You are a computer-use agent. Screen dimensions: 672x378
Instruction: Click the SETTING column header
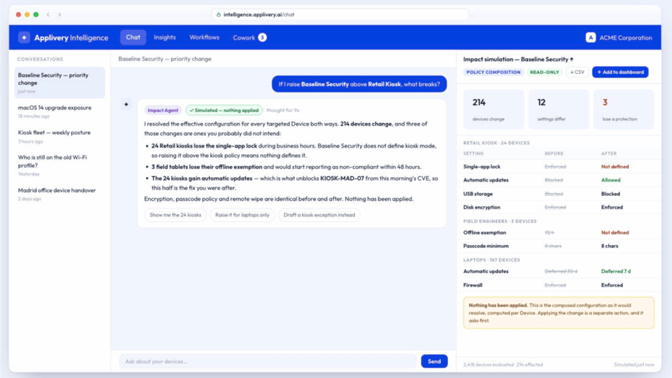[x=473, y=153]
